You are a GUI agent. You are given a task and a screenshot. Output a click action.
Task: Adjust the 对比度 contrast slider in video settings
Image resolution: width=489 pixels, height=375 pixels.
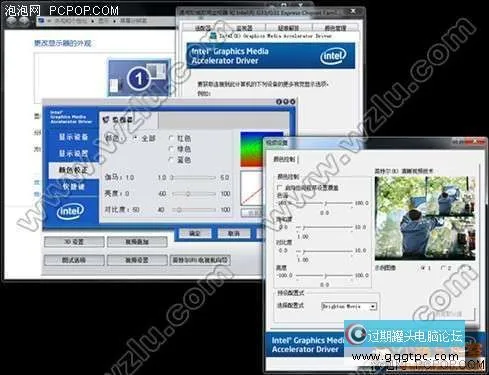[x=325, y=251]
